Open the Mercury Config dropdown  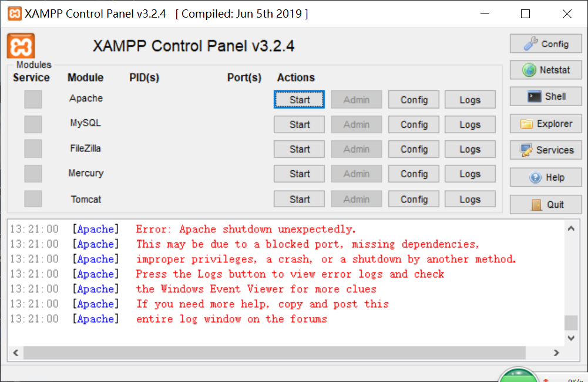click(414, 174)
